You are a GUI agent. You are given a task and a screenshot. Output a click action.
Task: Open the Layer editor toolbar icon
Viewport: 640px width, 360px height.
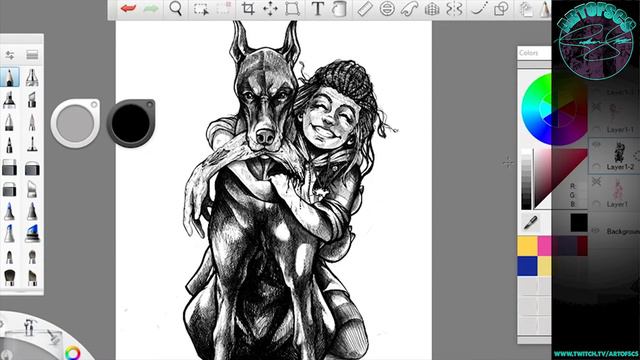527,9
